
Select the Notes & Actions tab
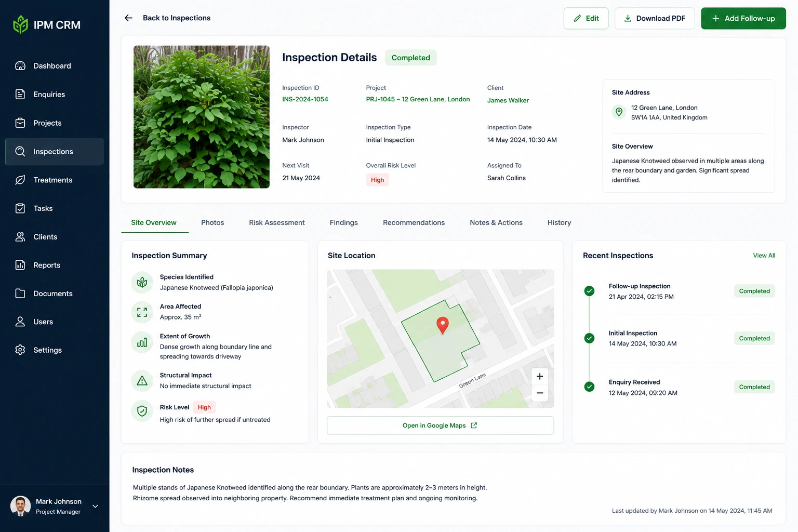[x=496, y=222]
